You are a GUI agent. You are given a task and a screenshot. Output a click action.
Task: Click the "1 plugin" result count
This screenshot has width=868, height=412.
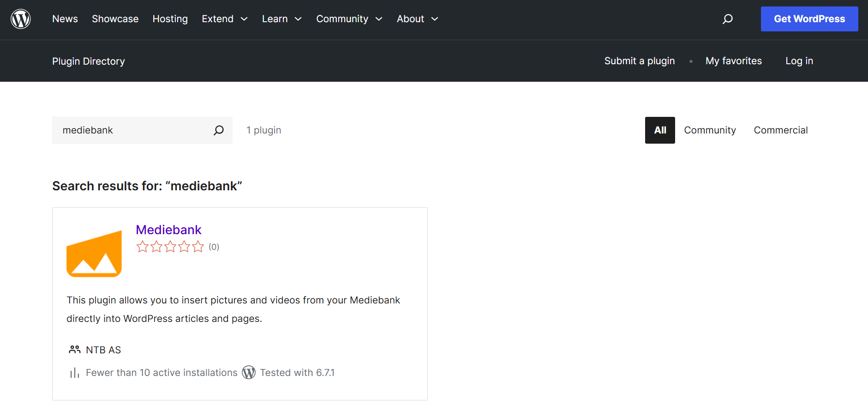coord(263,130)
